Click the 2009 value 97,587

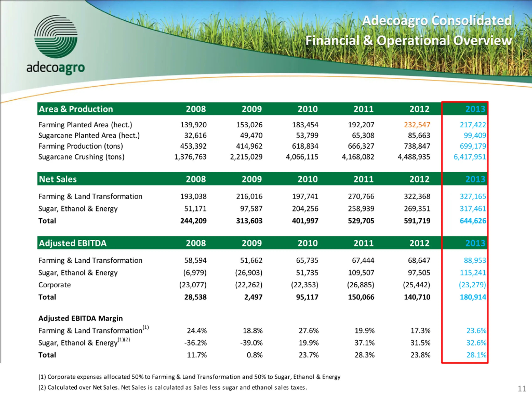(x=251, y=208)
